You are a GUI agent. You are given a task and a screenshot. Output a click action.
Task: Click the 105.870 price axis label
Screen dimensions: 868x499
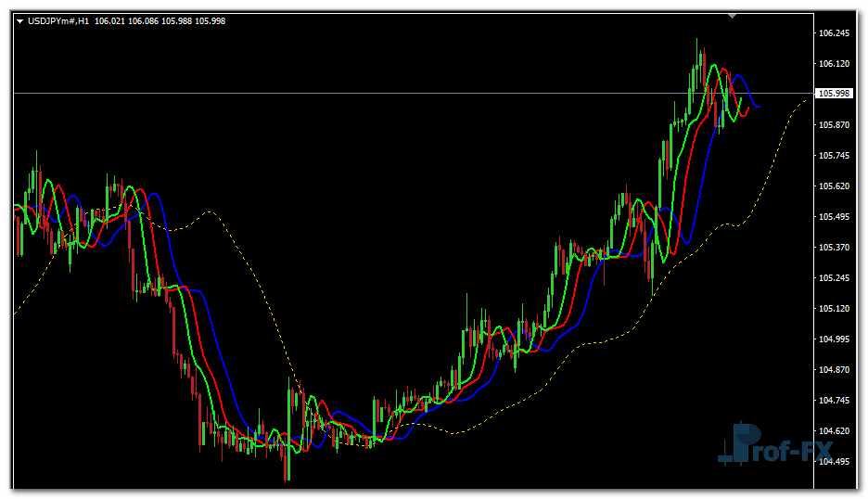click(x=835, y=125)
